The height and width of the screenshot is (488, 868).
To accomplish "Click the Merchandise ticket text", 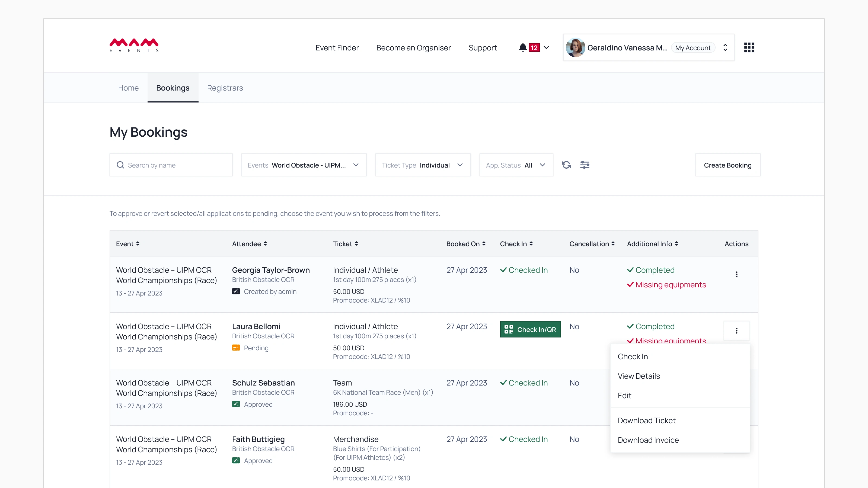I will 356,439.
